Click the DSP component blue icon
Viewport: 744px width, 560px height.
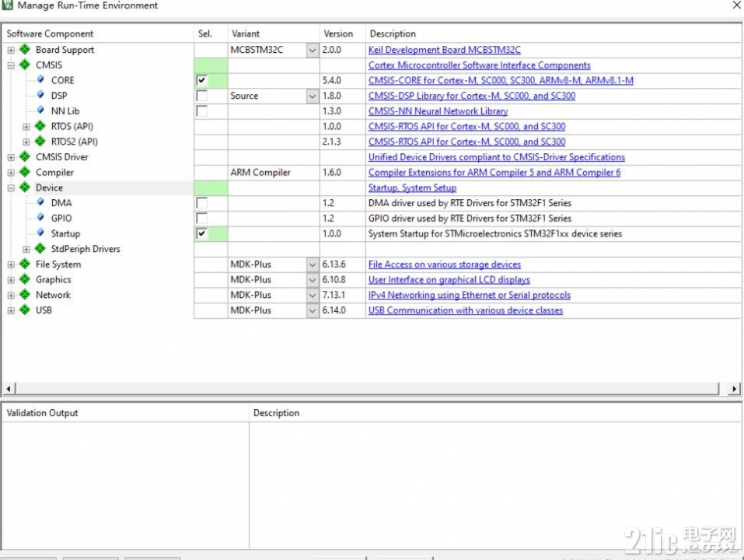(x=40, y=95)
